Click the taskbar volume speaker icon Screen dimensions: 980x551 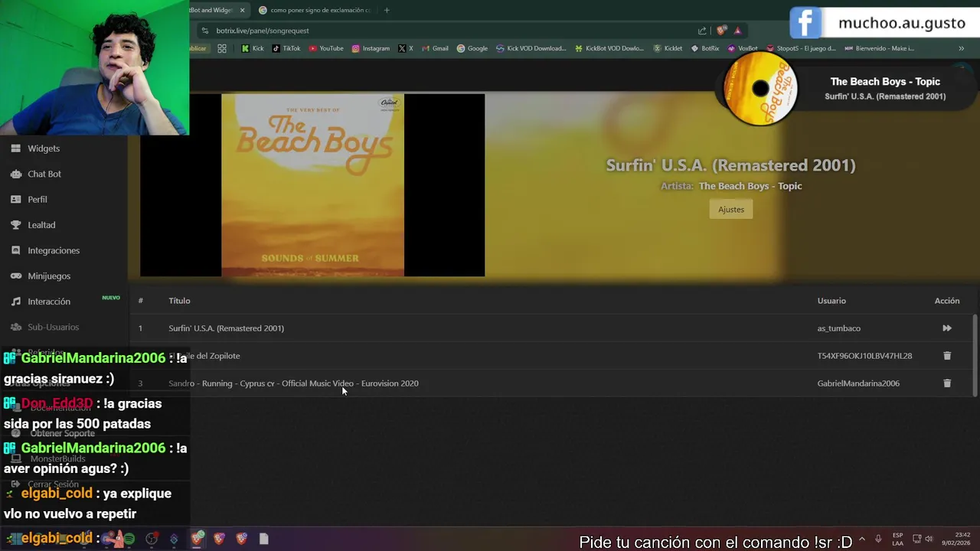[929, 539]
